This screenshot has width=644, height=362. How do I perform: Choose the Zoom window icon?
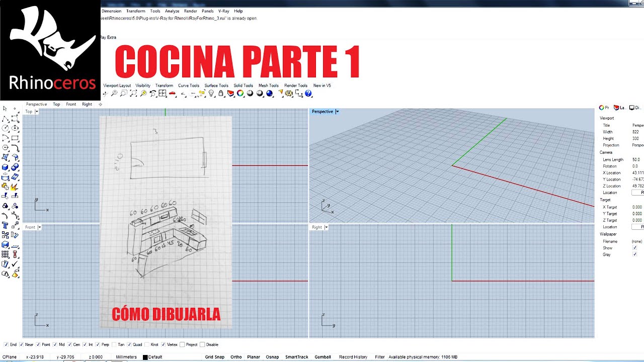pyautogui.click(x=124, y=94)
